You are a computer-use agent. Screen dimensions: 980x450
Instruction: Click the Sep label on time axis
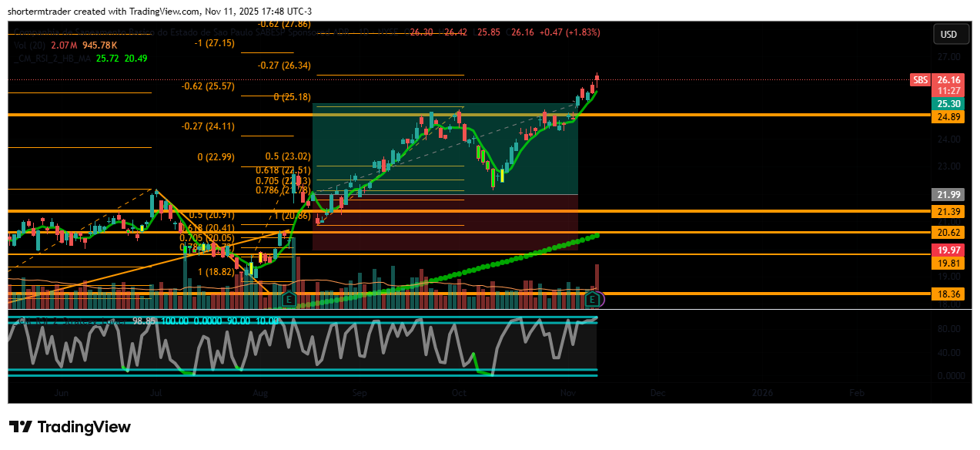[x=360, y=393]
